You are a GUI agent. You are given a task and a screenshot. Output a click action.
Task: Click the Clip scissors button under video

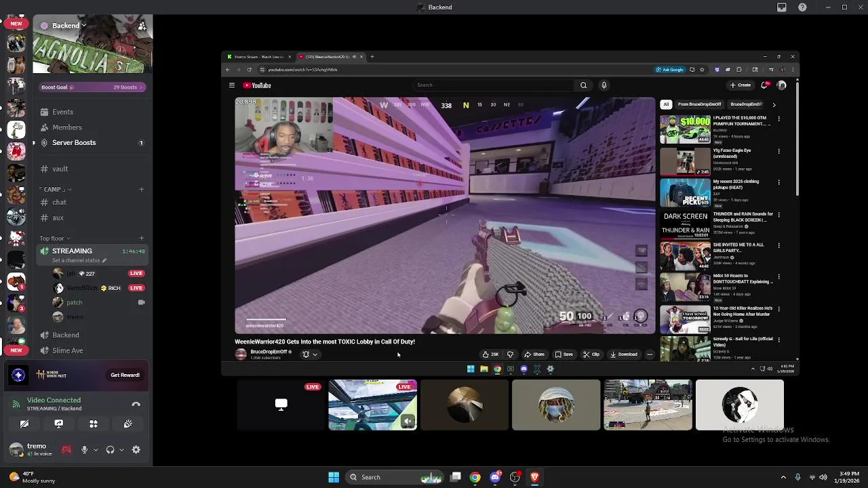[x=591, y=354]
